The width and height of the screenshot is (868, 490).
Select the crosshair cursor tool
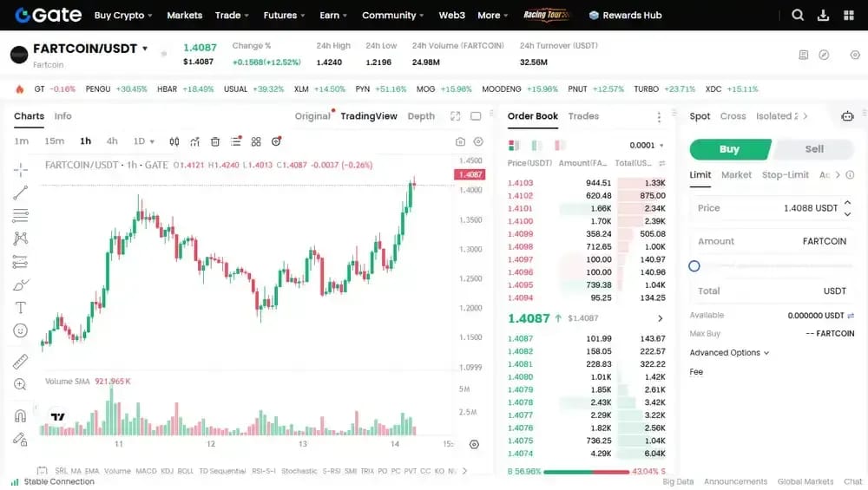pos(21,170)
